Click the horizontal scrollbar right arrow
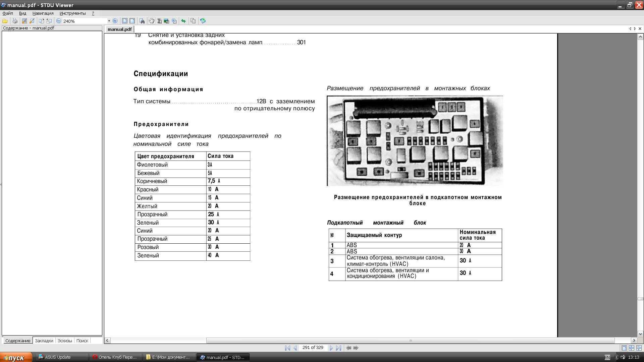The width and height of the screenshot is (644, 362). [634, 341]
